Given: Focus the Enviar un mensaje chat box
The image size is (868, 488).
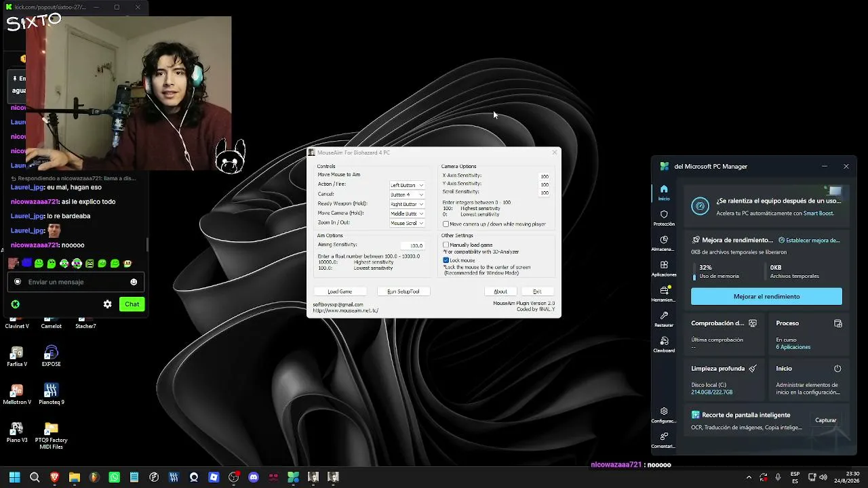Looking at the screenshot, I should pos(76,282).
